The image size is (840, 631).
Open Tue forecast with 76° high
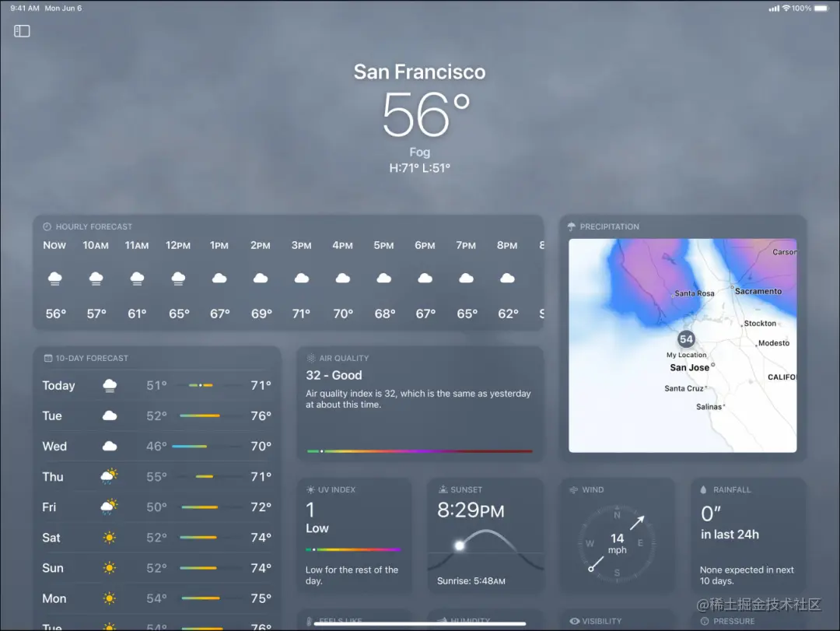157,416
